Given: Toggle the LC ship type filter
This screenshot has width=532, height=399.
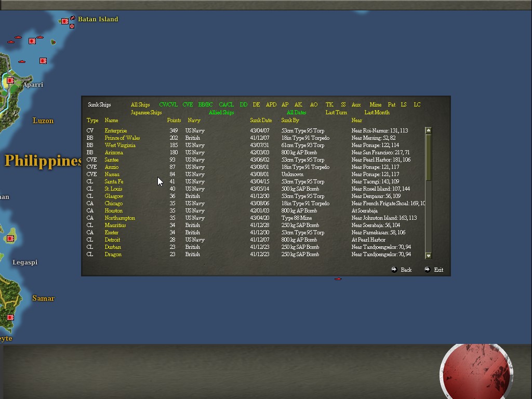Looking at the screenshot, I should pyautogui.click(x=417, y=105).
